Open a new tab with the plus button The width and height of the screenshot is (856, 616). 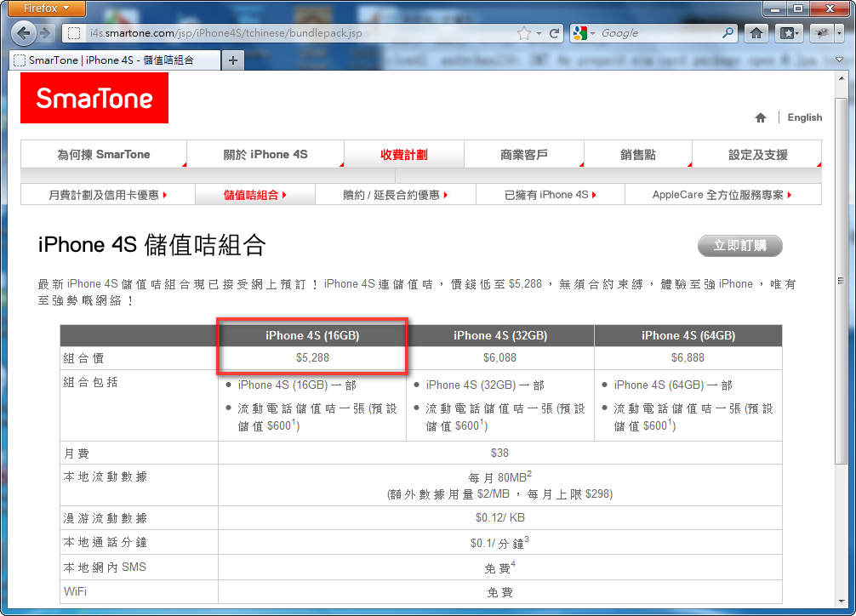tap(233, 60)
